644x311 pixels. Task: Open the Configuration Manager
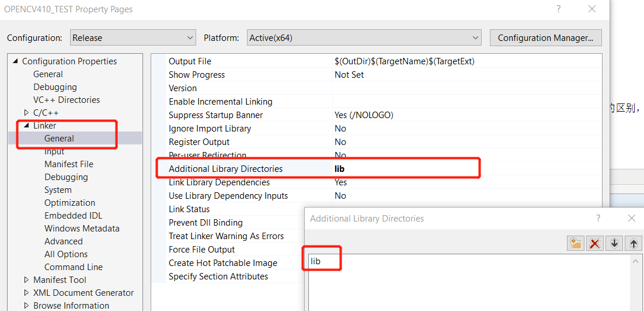pos(545,38)
